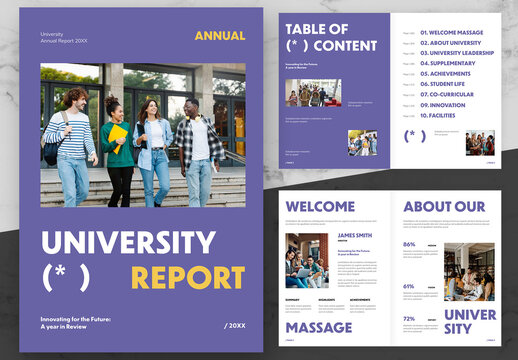Viewport: 518px width, 360px height.
Task: Select the small students photo on purple contents page
Action: point(363,143)
